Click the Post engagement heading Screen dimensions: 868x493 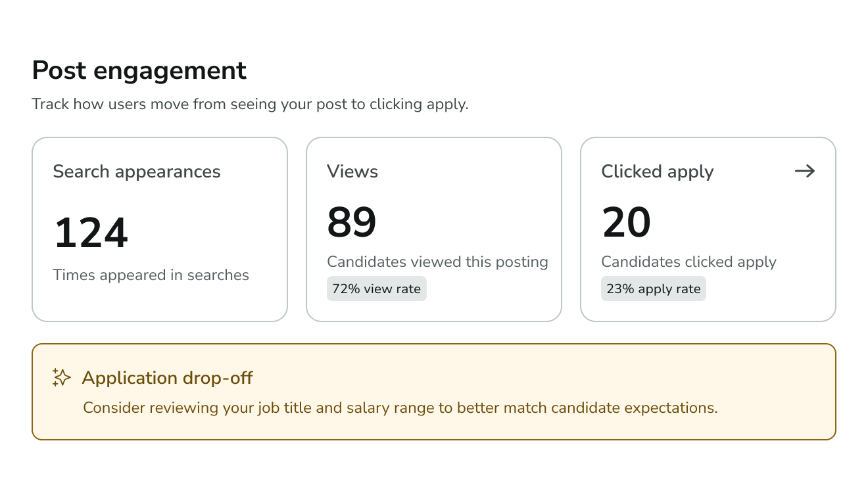[x=139, y=70]
